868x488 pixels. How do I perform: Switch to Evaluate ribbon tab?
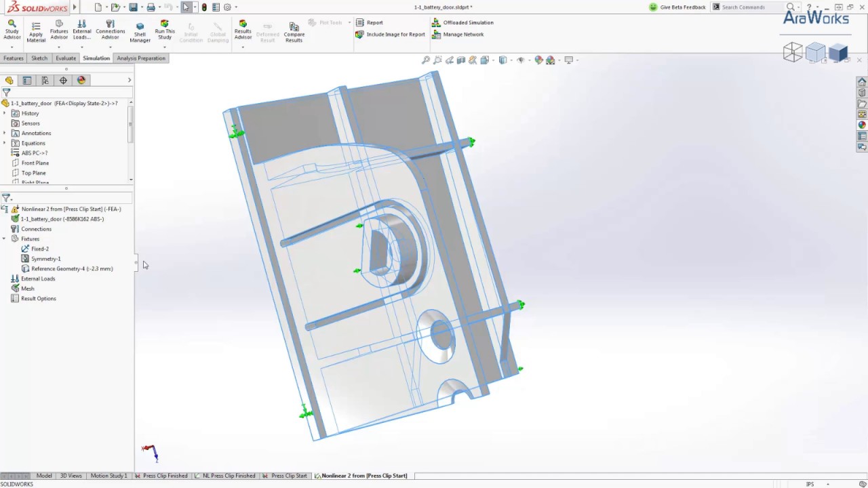point(66,58)
